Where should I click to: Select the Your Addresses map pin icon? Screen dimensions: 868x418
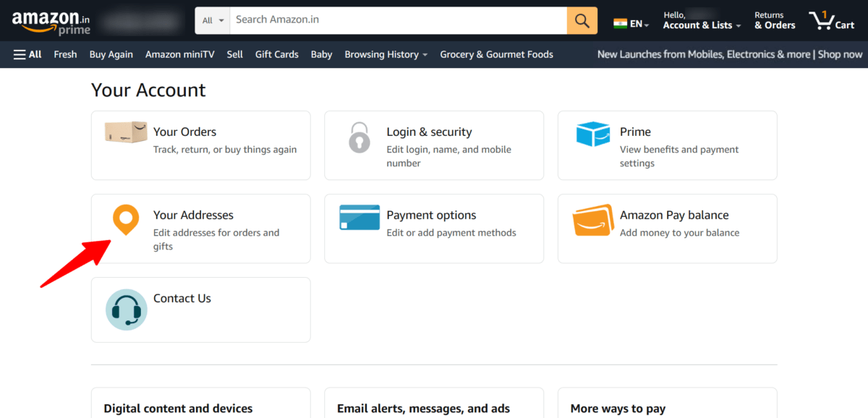tap(126, 221)
